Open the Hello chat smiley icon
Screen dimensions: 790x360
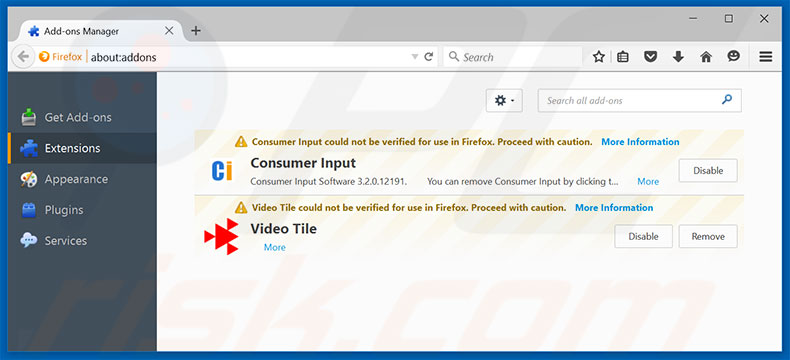coord(734,56)
